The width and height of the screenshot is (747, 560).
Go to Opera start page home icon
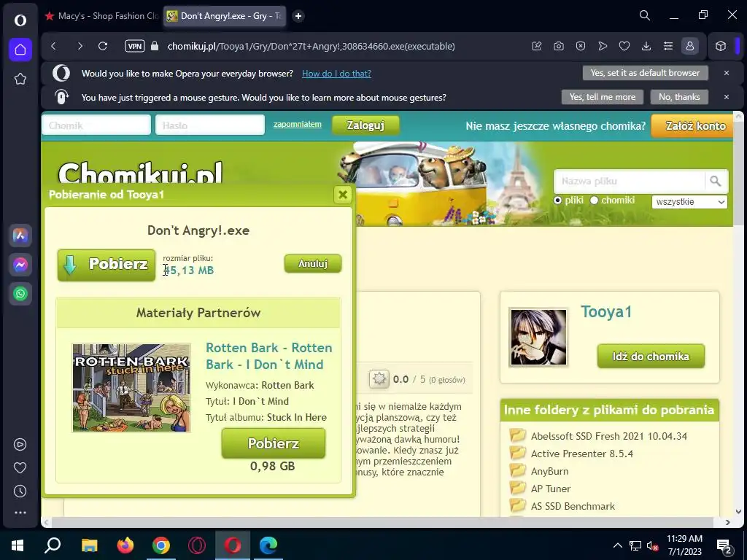(x=20, y=50)
